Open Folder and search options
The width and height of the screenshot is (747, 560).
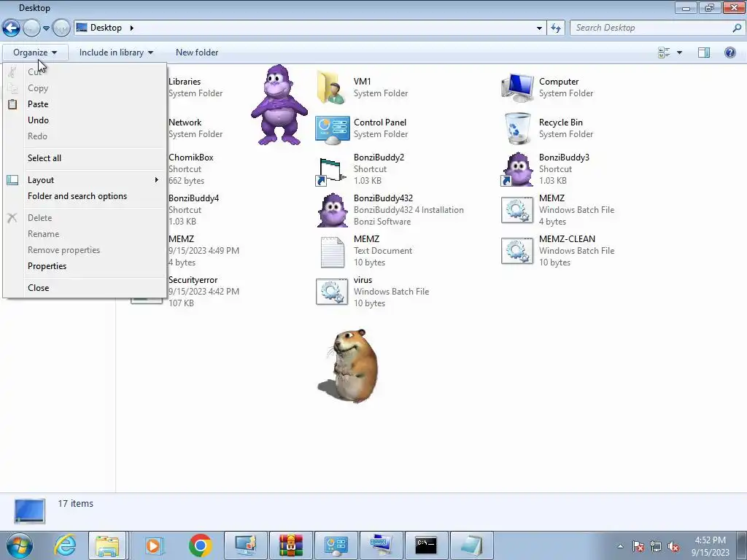(x=85, y=196)
